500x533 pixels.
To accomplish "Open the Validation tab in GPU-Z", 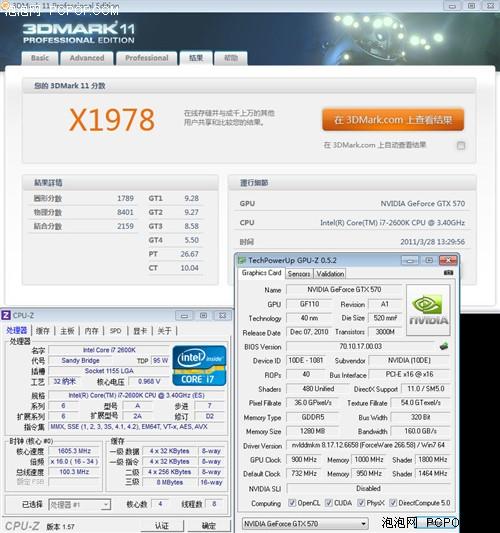I will (x=330, y=274).
